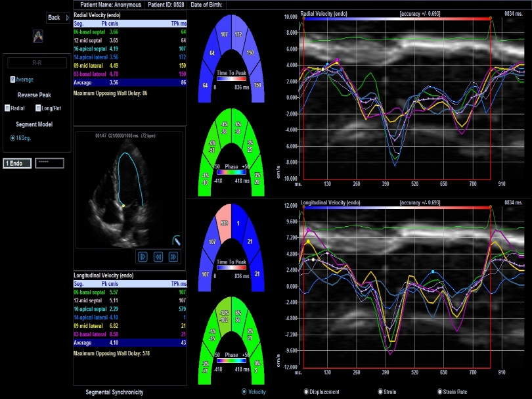Image resolution: width=532 pixels, height=399 pixels.
Task: Enable Reverse Peak Long/Rot checkbox
Action: (39, 108)
